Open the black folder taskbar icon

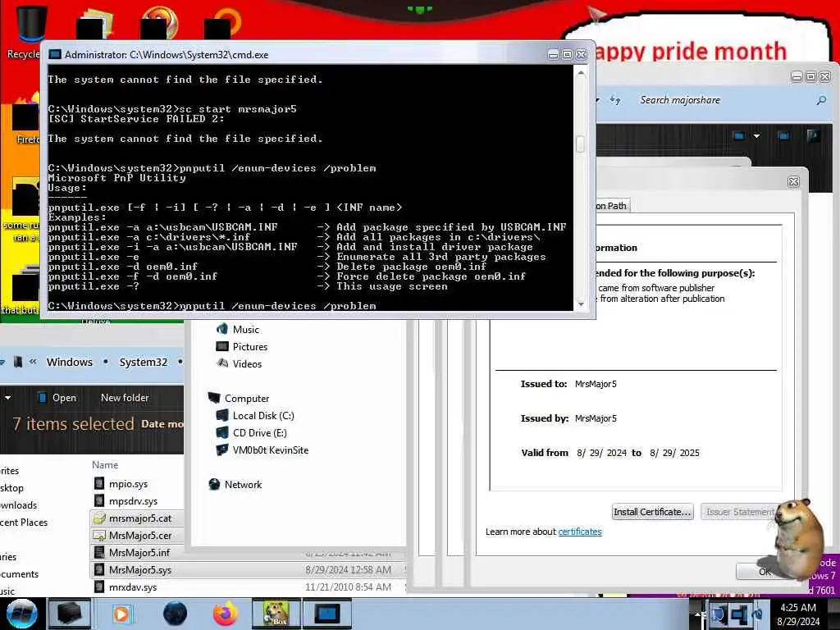click(70, 614)
